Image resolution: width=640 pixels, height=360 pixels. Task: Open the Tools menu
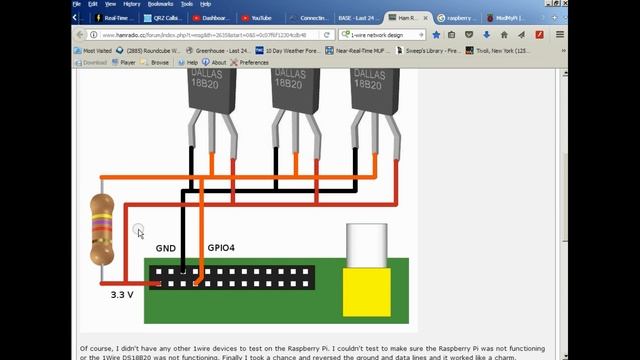(x=187, y=4)
